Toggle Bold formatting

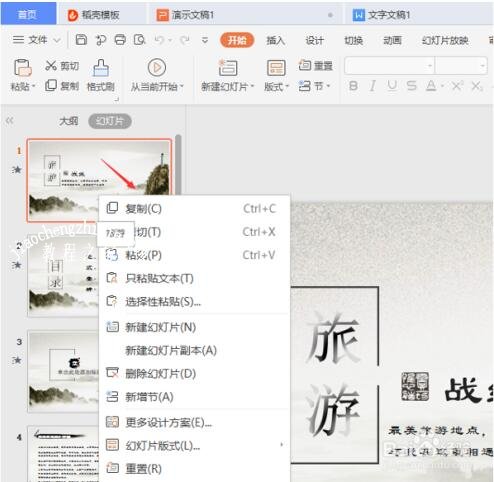(x=353, y=86)
